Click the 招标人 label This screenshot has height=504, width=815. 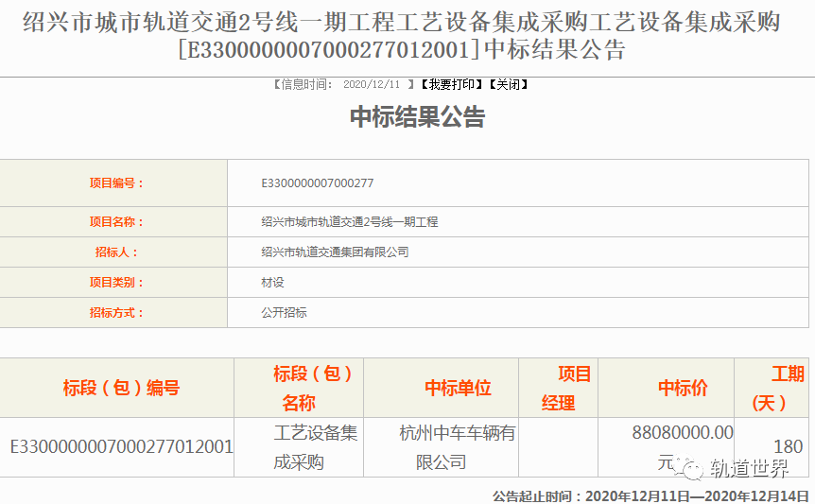116,252
